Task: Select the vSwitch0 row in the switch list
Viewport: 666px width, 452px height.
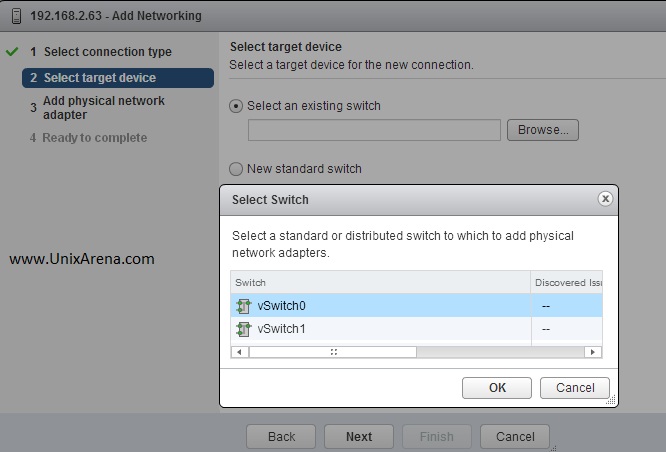Action: (416, 305)
